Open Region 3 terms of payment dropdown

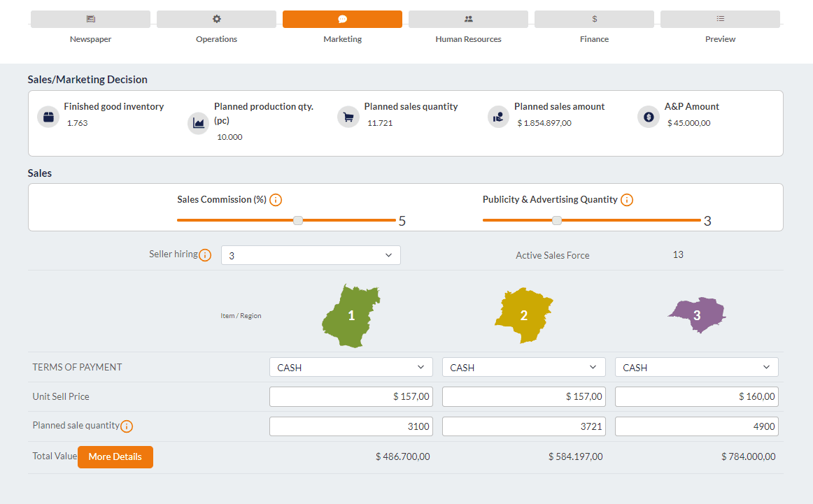pos(696,367)
